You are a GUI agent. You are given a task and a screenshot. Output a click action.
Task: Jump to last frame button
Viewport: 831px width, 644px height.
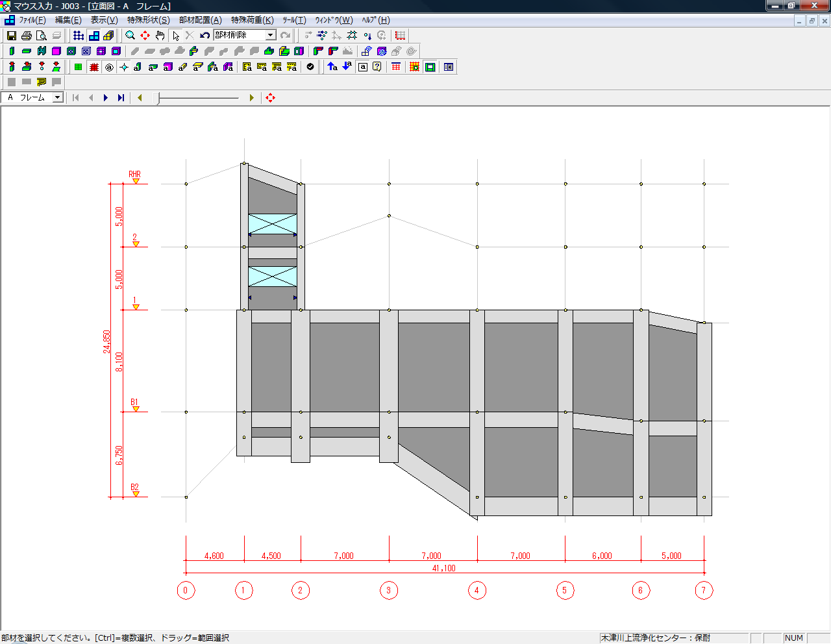pyautogui.click(x=121, y=98)
